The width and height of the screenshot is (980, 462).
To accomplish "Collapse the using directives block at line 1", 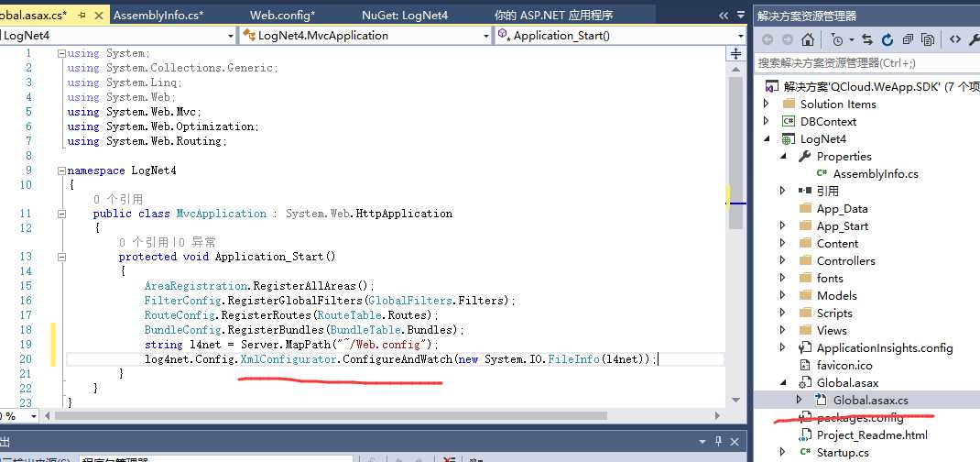I will pyautogui.click(x=61, y=54).
